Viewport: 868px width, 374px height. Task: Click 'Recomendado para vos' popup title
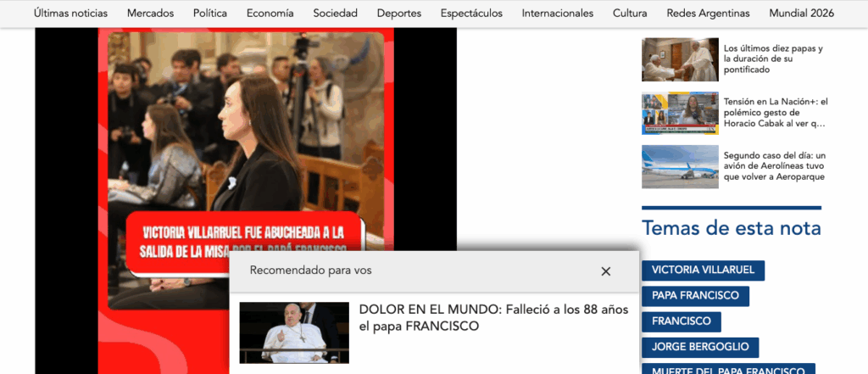[x=310, y=271]
